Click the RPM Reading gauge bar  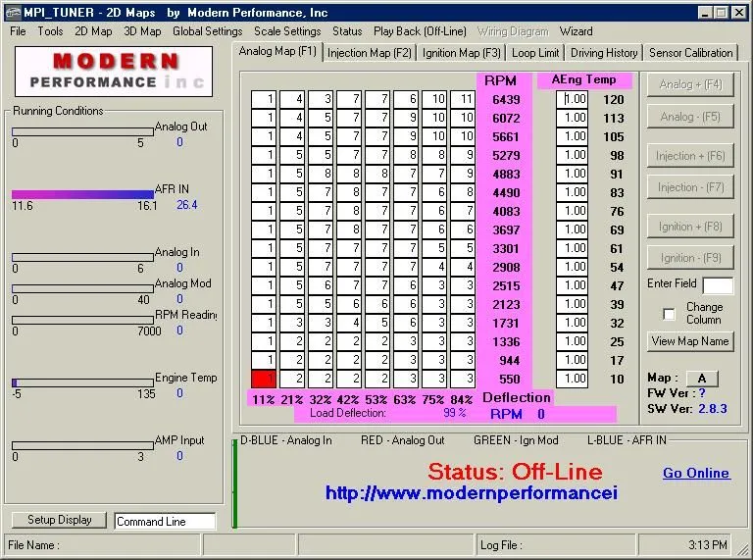click(82, 320)
